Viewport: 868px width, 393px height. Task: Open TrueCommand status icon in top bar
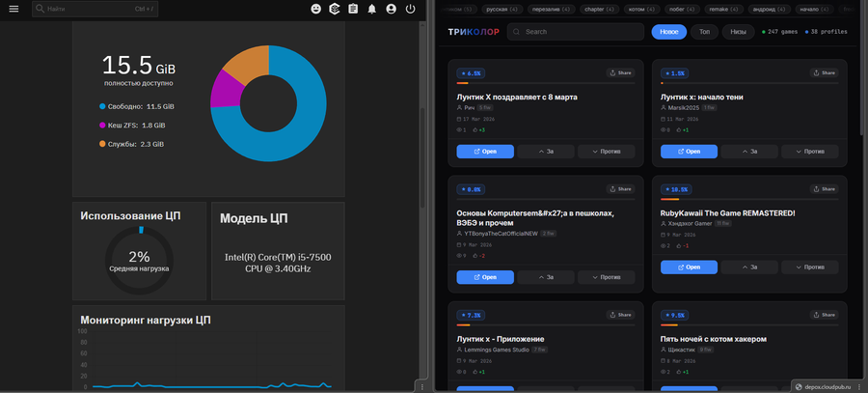[334, 9]
